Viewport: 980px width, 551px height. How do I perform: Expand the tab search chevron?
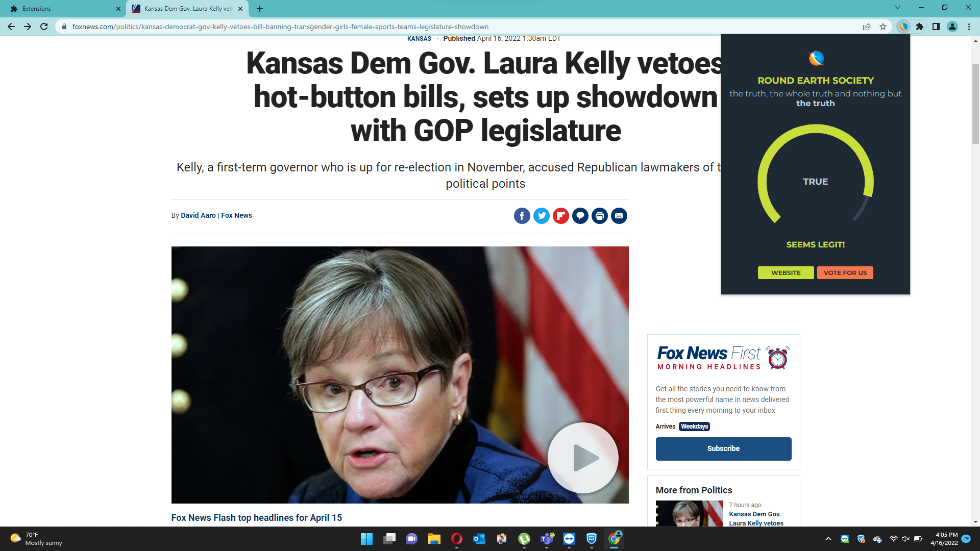[898, 8]
